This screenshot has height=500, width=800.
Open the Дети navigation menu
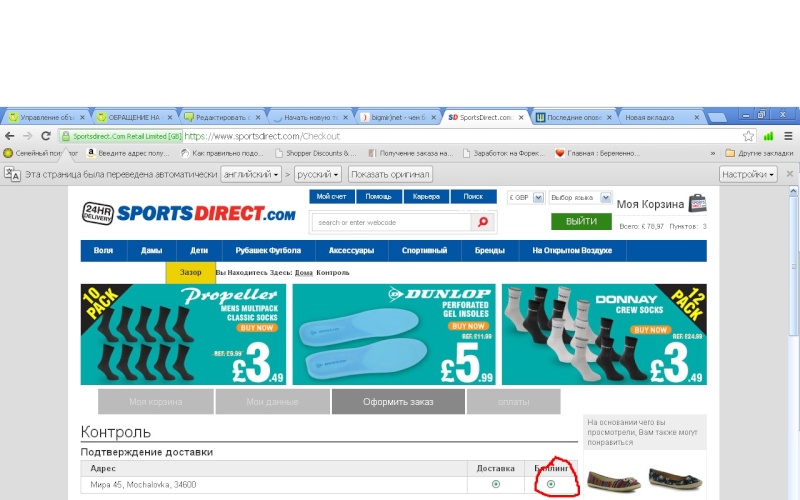199,251
